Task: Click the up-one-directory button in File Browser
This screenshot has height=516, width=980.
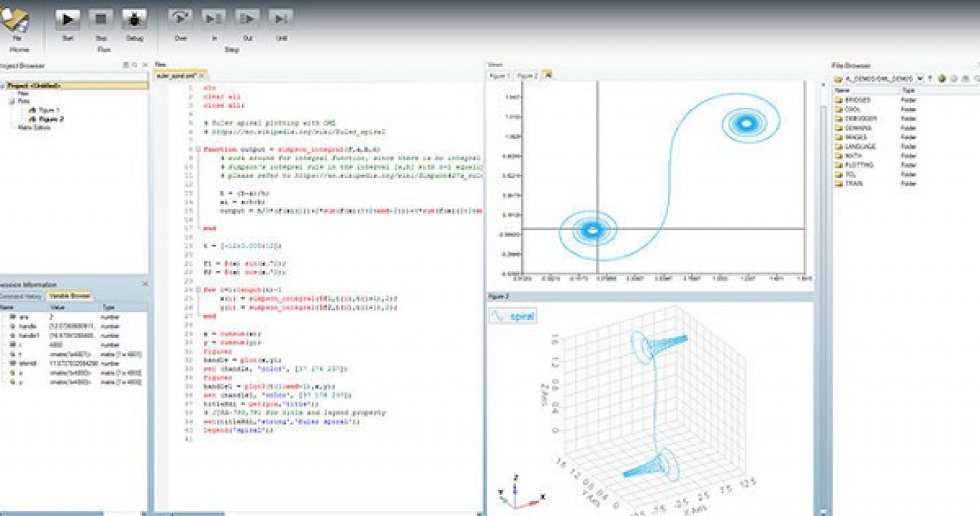Action: pos(930,78)
